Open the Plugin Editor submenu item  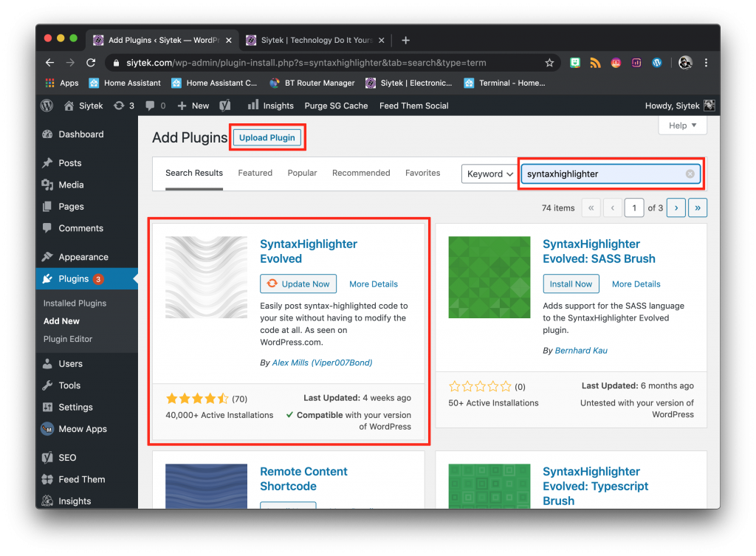(68, 339)
